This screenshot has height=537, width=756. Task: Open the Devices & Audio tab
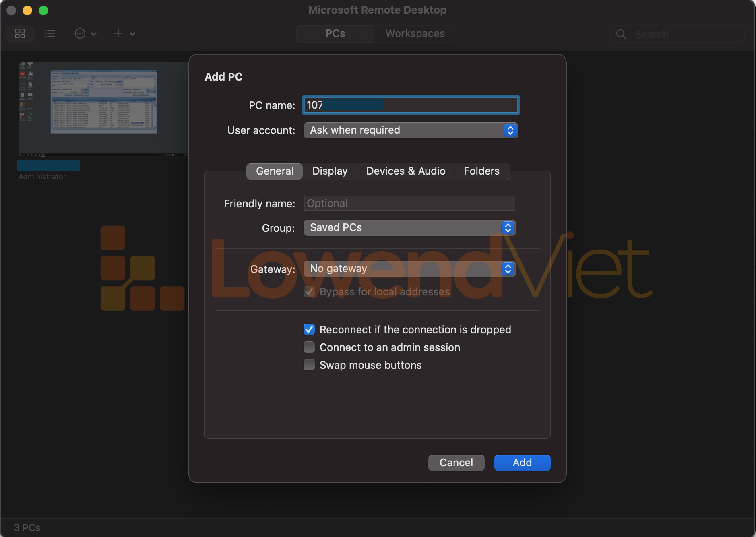[405, 171]
